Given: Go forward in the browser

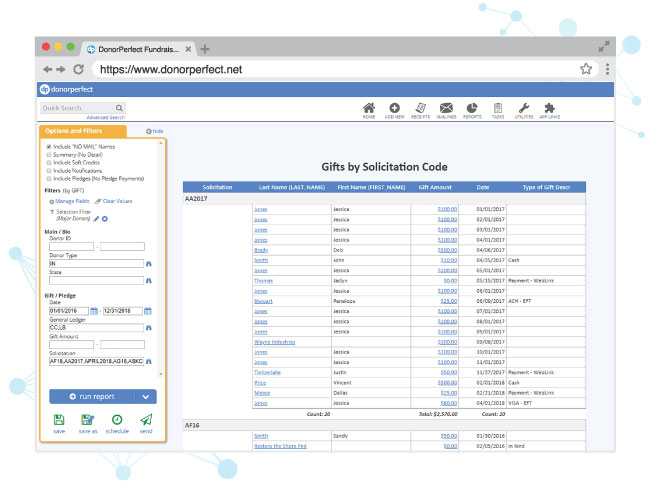Looking at the screenshot, I should tap(61, 69).
